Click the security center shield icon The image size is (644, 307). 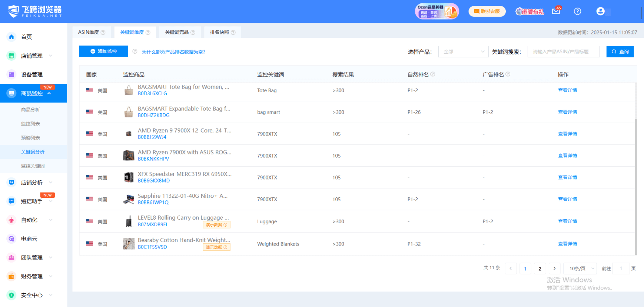(x=11, y=295)
